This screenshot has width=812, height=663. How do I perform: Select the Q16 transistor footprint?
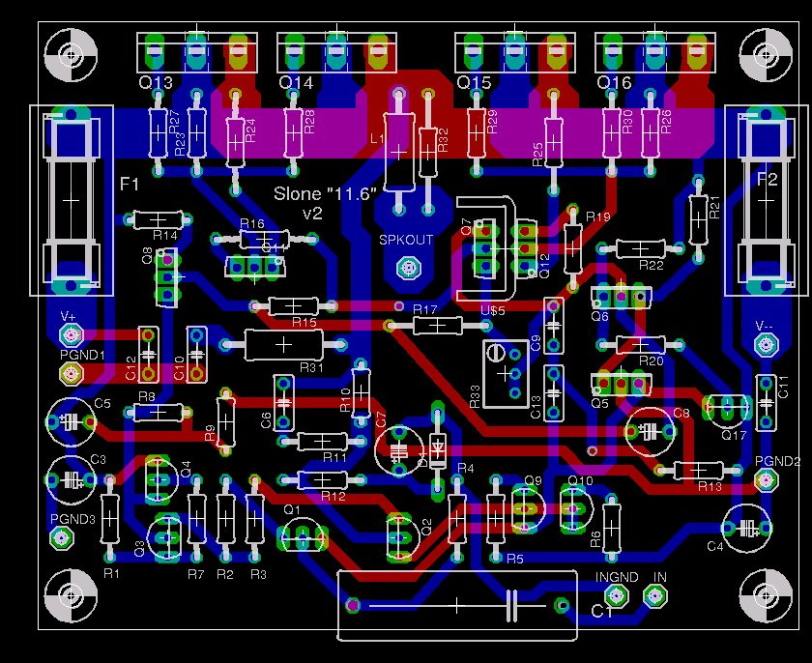(x=655, y=52)
